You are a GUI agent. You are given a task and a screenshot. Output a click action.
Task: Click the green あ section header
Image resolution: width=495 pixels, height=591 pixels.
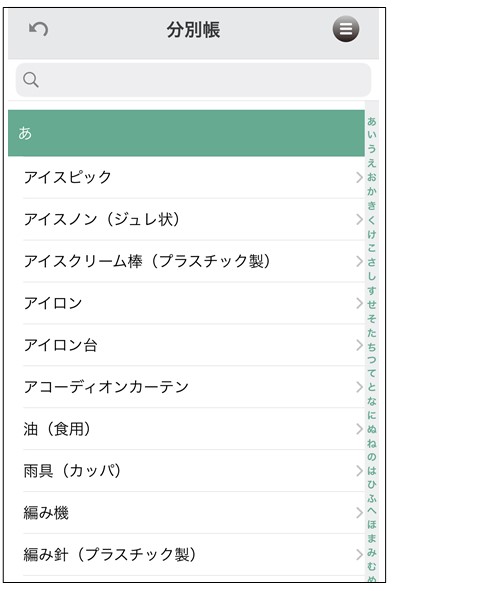(186, 133)
